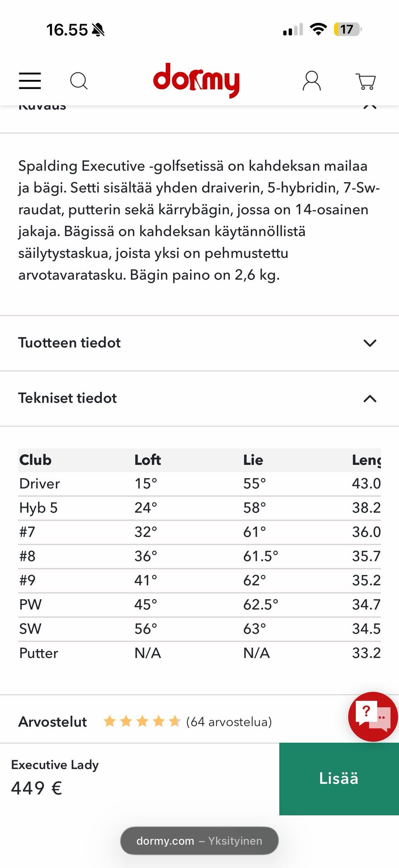The width and height of the screenshot is (399, 868).
Task: Tap the Putter row in specs table
Action: pyautogui.click(x=39, y=653)
